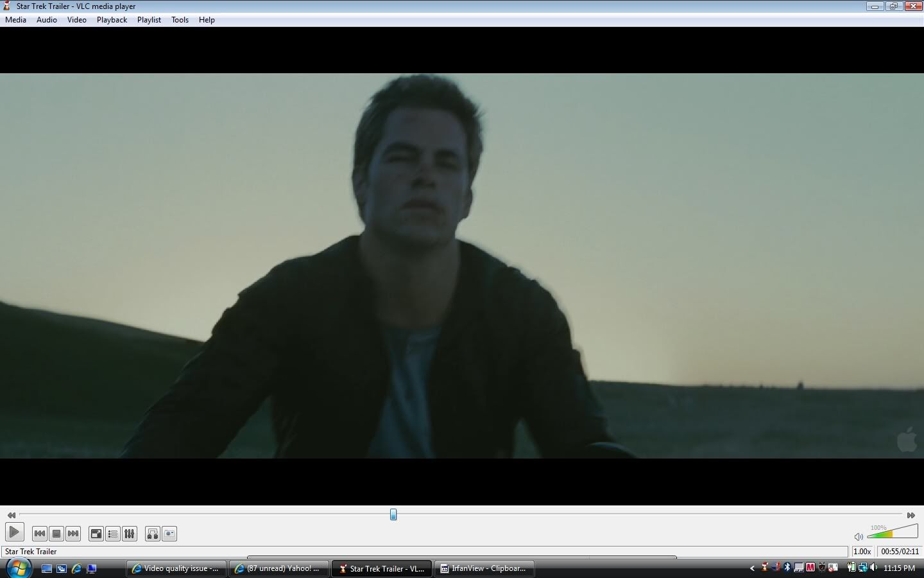Fast forward using the double arrows

pyautogui.click(x=911, y=515)
